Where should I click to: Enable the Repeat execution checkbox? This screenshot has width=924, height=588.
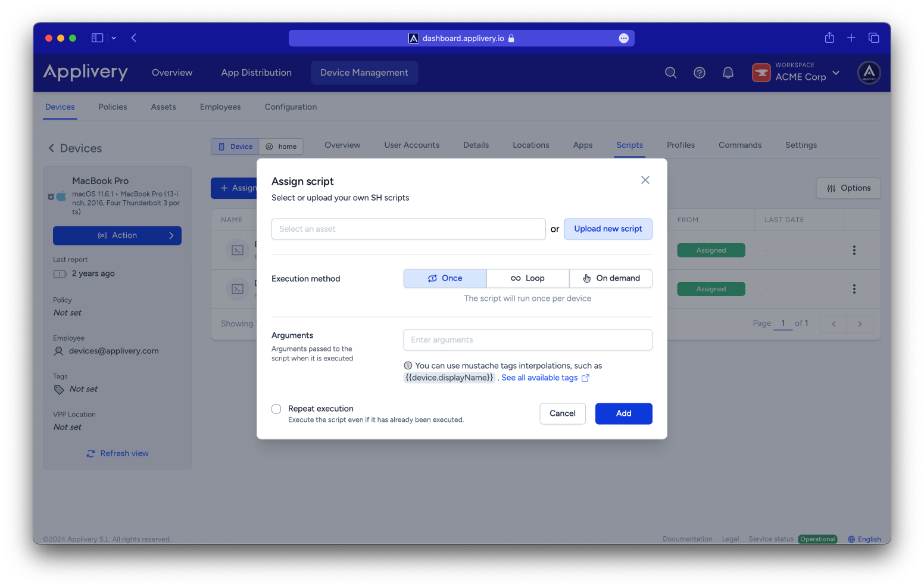pyautogui.click(x=276, y=409)
